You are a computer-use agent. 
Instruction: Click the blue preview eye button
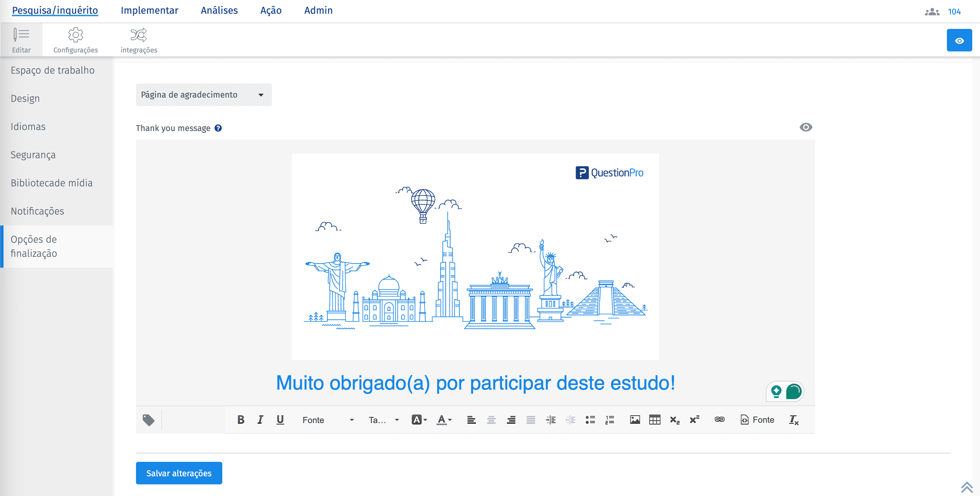[959, 41]
